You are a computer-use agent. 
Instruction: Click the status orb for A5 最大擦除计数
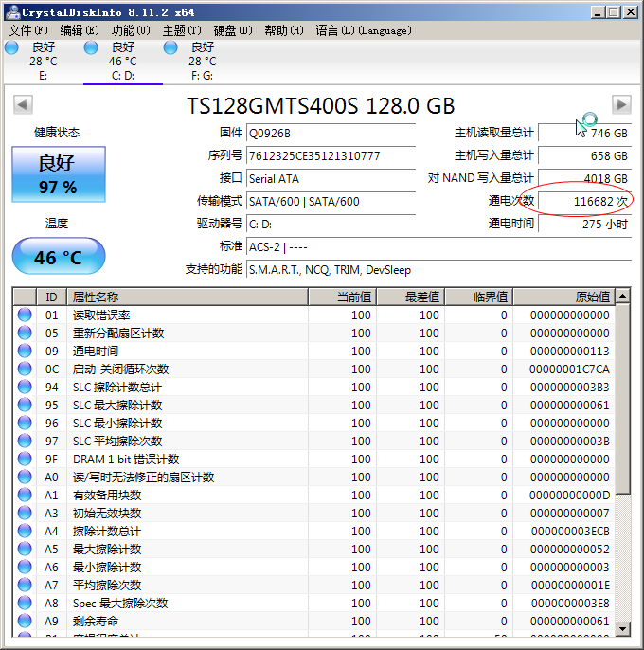pyautogui.click(x=25, y=549)
